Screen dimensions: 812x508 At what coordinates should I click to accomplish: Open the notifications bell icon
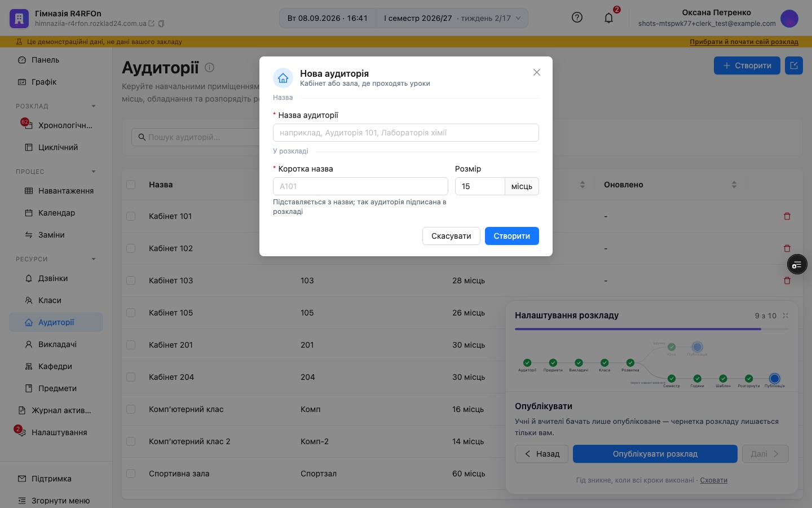point(608,18)
